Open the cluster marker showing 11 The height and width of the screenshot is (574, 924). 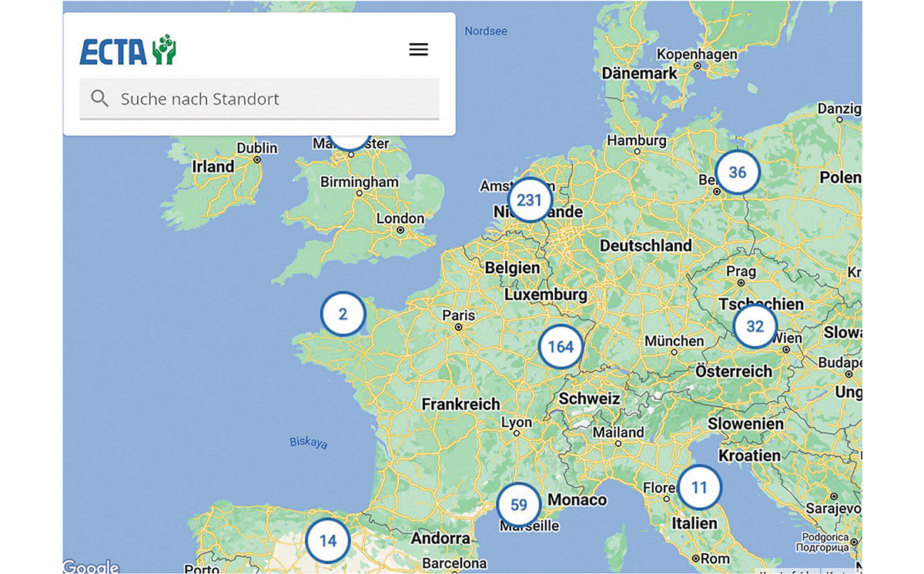click(699, 487)
